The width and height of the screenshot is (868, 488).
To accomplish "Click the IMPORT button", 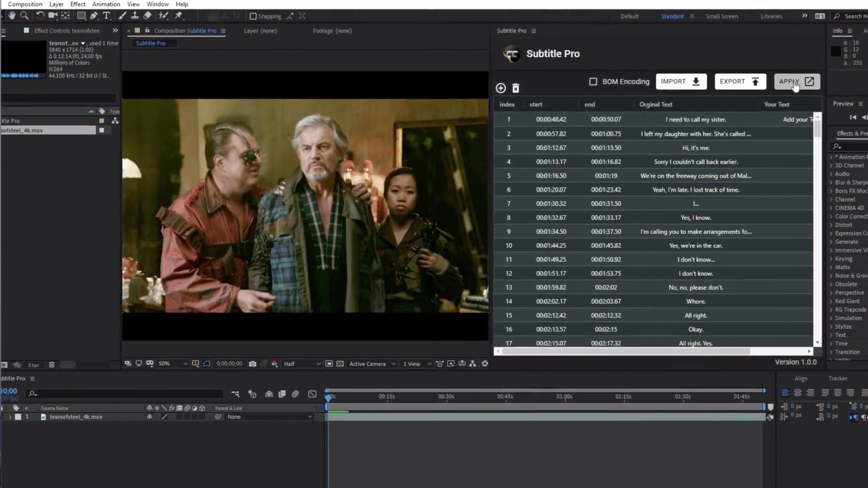I will point(681,82).
